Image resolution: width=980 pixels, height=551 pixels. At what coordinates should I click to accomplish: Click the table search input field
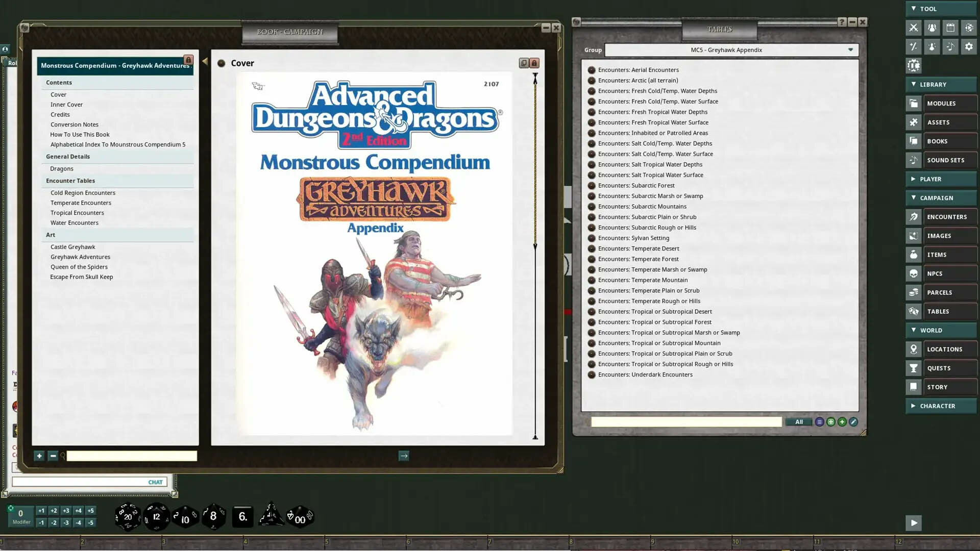(686, 422)
